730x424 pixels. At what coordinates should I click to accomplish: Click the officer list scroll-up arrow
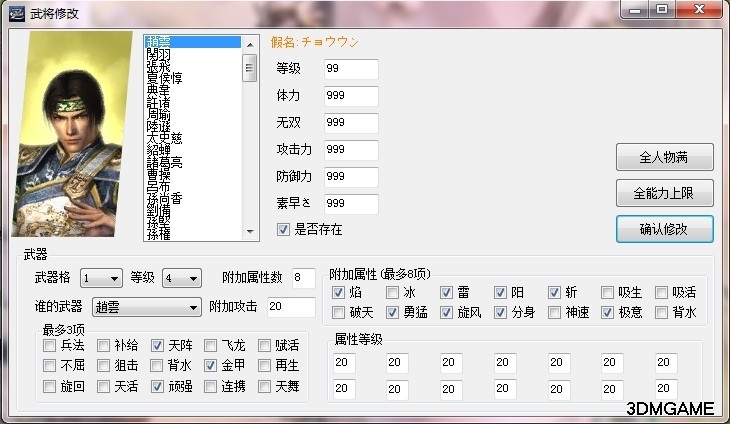click(251, 42)
